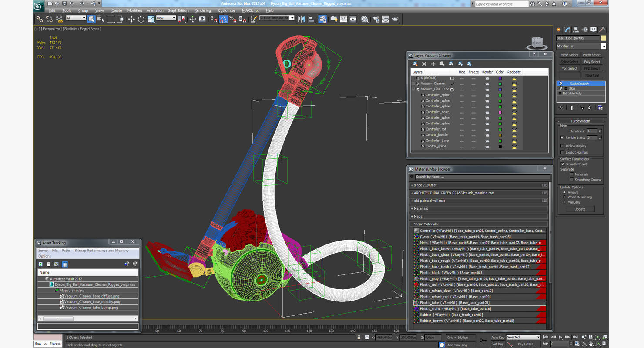Viewport: 644px width, 348px height.
Task: Choose the Select and Rotate tool
Action: click(141, 19)
